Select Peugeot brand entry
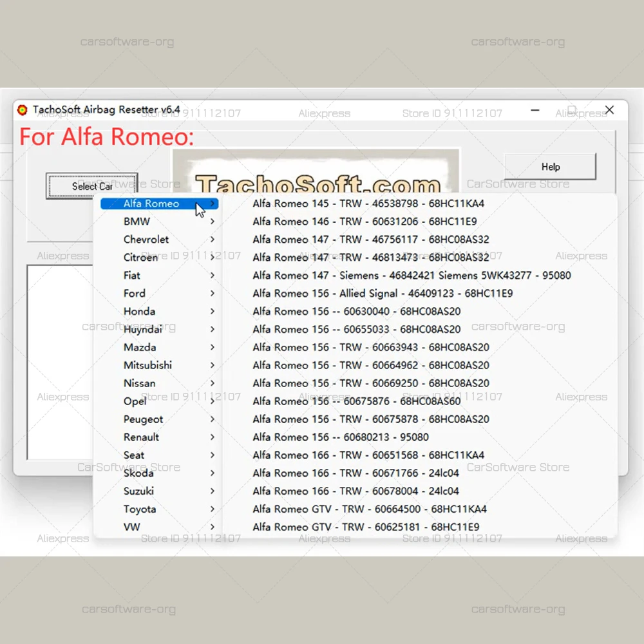Image resolution: width=644 pixels, height=644 pixels. pyautogui.click(x=159, y=419)
